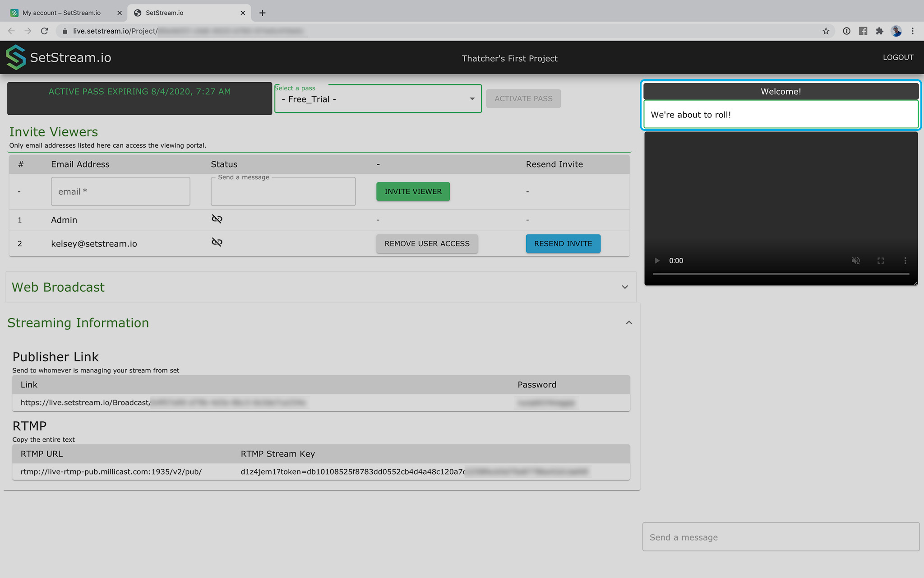The width and height of the screenshot is (924, 578).
Task: Click the LOGOUT link
Action: click(x=898, y=57)
